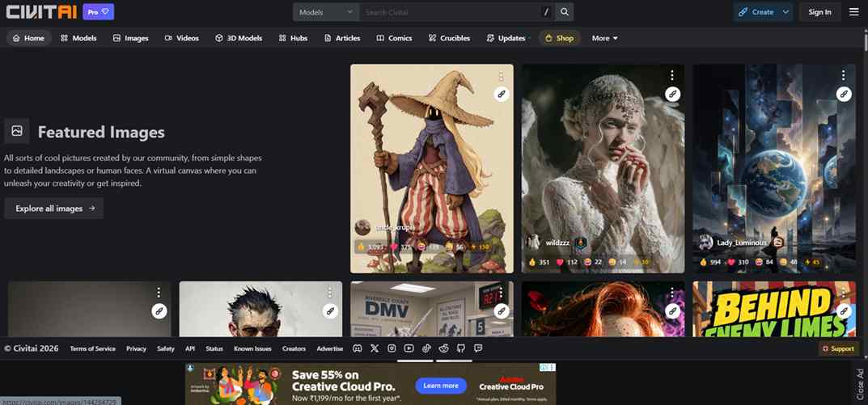Open the YouTube icon in footer
The image size is (868, 405).
[409, 348]
